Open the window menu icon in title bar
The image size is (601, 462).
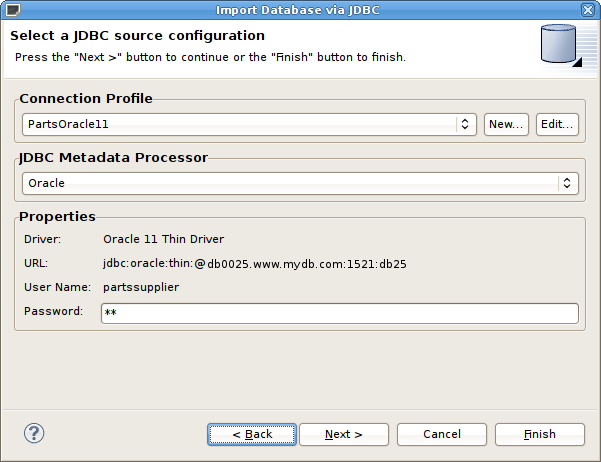10,10
